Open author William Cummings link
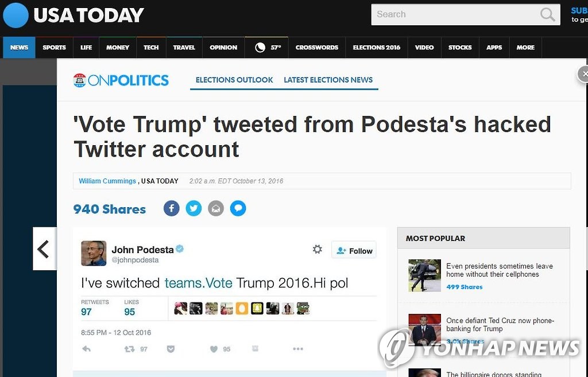 pyautogui.click(x=107, y=181)
